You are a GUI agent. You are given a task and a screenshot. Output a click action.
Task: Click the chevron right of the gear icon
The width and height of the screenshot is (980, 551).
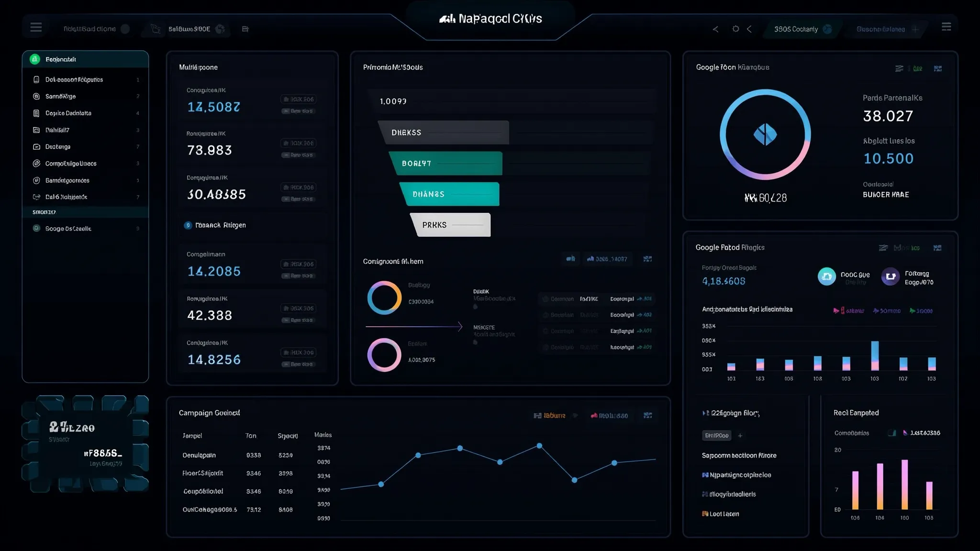tap(749, 29)
